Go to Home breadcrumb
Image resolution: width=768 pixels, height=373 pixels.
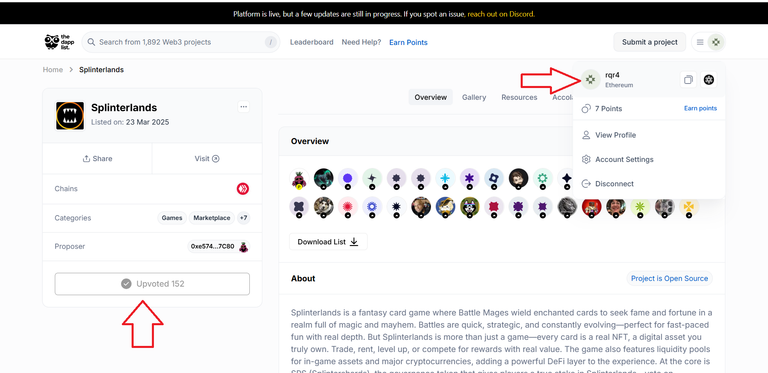52,70
